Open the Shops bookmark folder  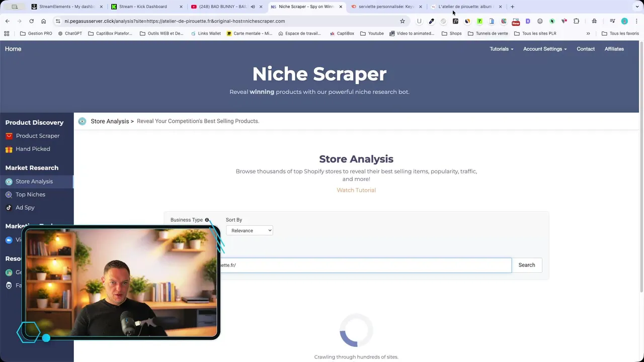coord(451,34)
